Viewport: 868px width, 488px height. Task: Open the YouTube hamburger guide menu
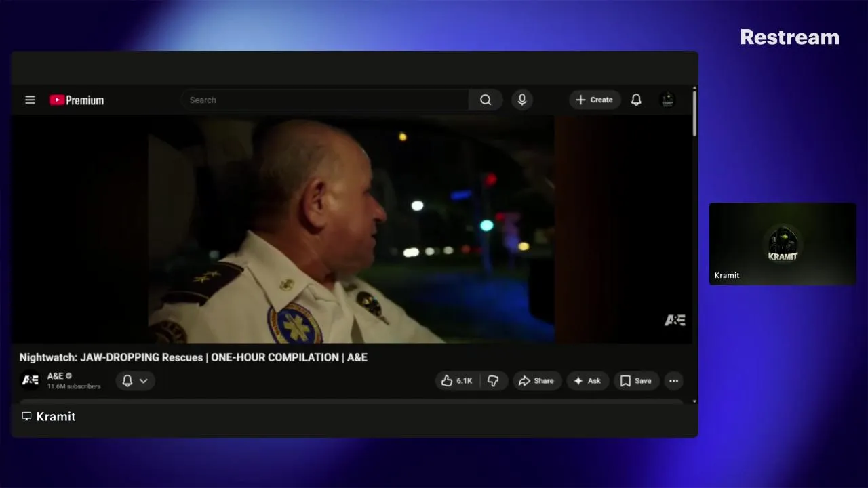pos(30,100)
